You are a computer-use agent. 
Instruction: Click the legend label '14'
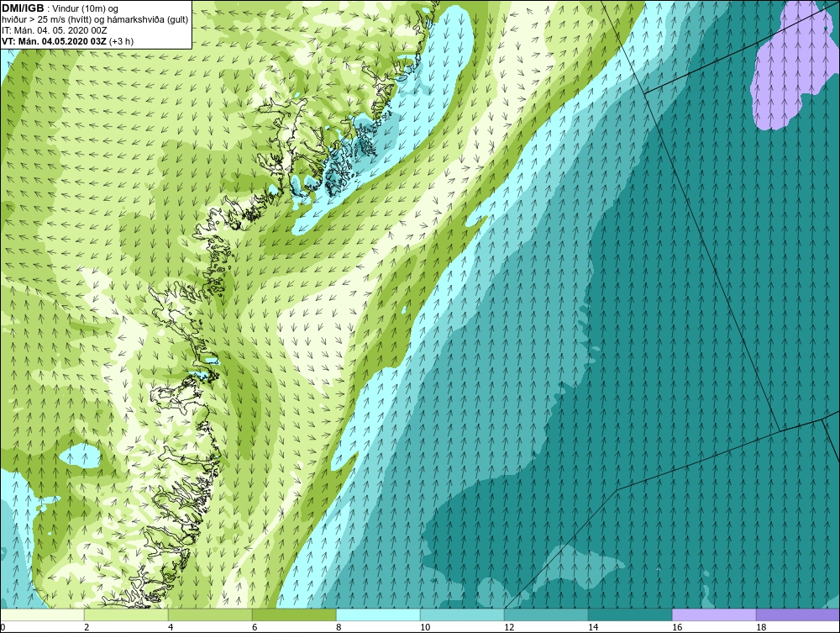pos(593,627)
